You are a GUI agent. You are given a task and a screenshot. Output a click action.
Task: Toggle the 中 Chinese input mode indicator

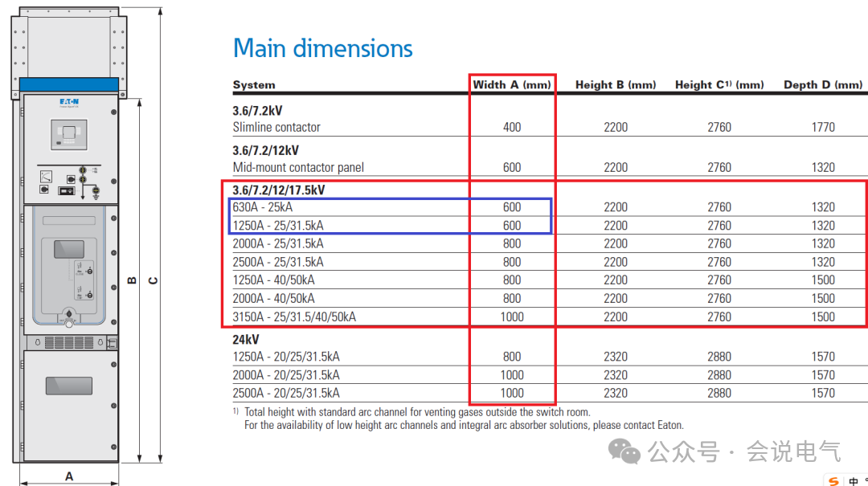coord(852,481)
